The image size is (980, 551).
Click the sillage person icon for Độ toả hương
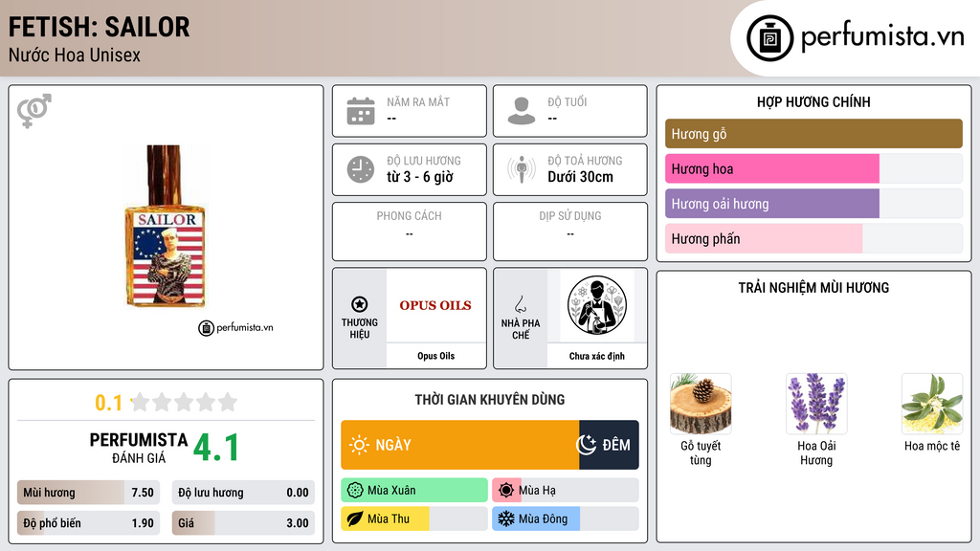point(522,169)
